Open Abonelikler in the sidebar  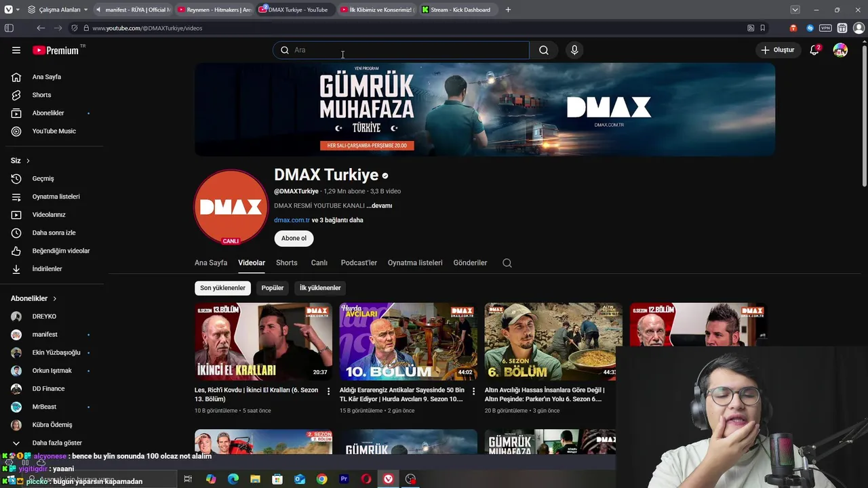(x=52, y=113)
